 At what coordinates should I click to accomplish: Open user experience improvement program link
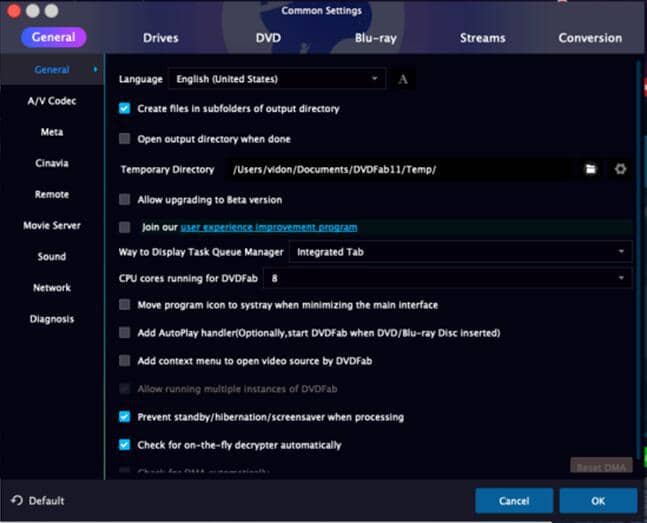[269, 227]
